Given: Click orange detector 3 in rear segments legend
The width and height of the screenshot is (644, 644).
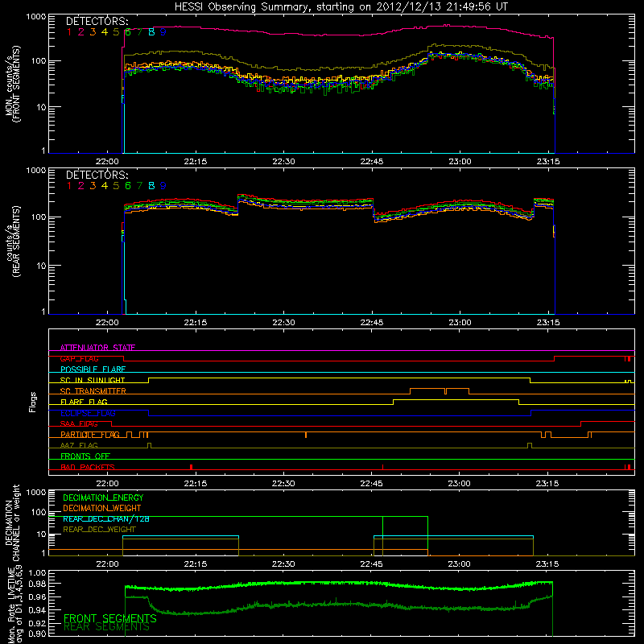Looking at the screenshot, I should (93, 186).
